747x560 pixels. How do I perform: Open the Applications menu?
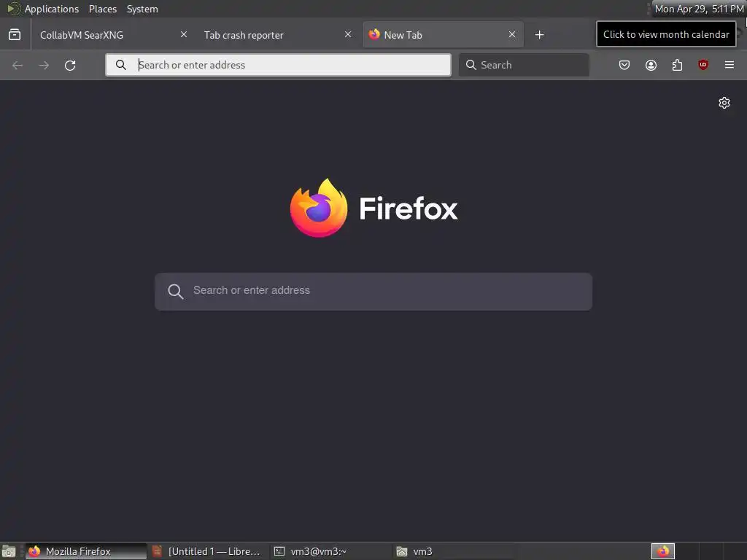tap(52, 9)
